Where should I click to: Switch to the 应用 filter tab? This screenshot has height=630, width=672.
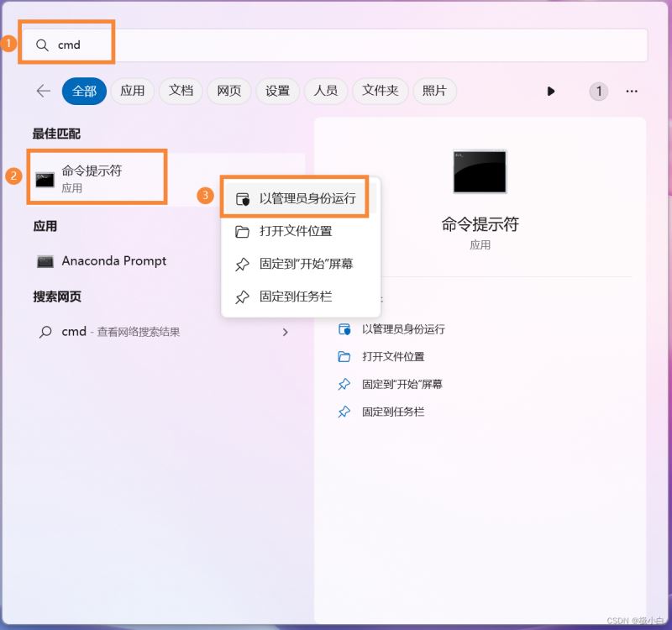click(132, 91)
